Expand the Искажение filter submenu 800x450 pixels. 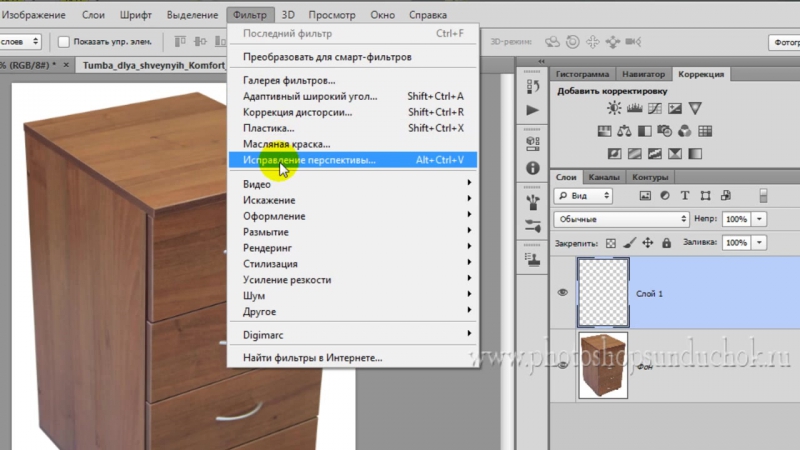[x=353, y=200]
